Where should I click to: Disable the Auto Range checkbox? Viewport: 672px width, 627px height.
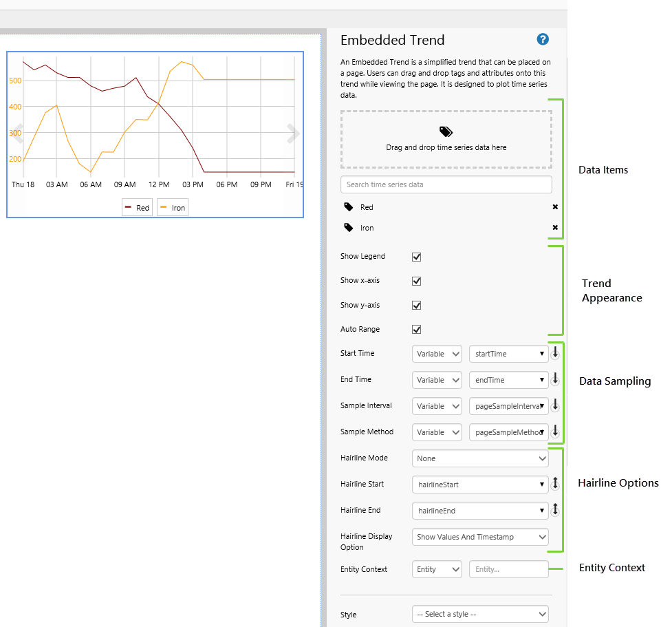(416, 330)
